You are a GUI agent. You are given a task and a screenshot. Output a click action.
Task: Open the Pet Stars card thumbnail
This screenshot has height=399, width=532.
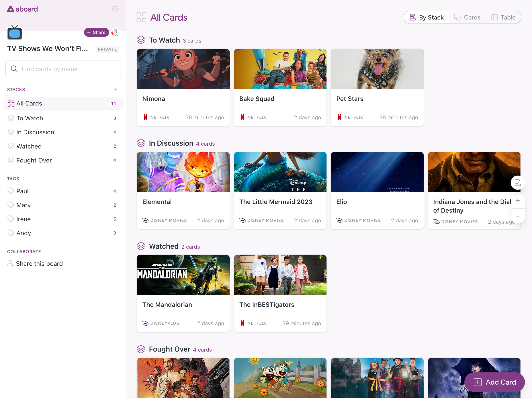click(377, 69)
